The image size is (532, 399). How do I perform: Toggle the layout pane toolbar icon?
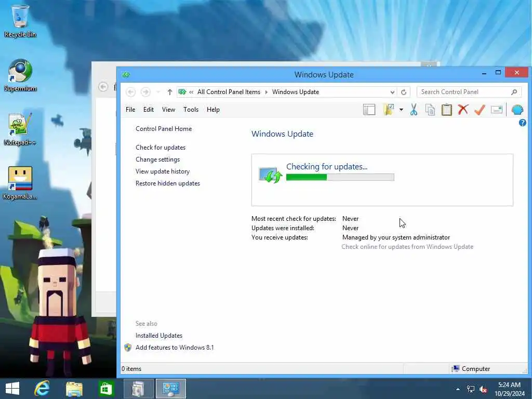[369, 110]
